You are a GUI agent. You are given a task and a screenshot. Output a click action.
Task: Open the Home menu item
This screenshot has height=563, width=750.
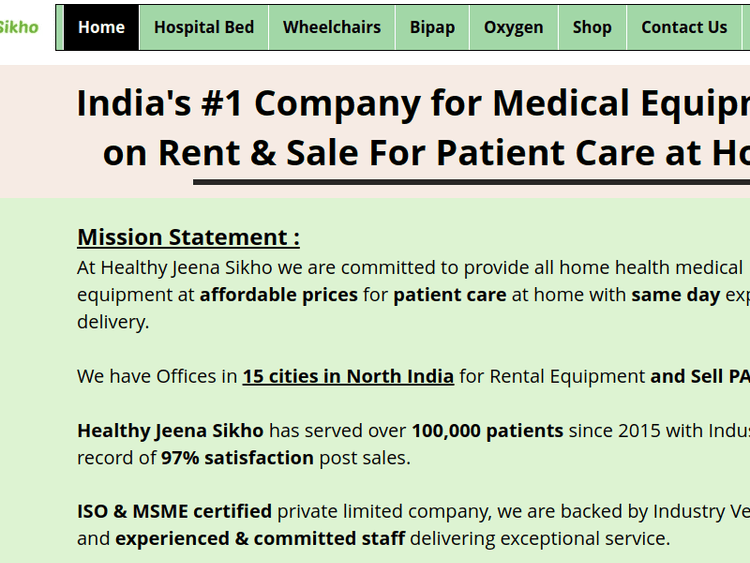pos(101,27)
